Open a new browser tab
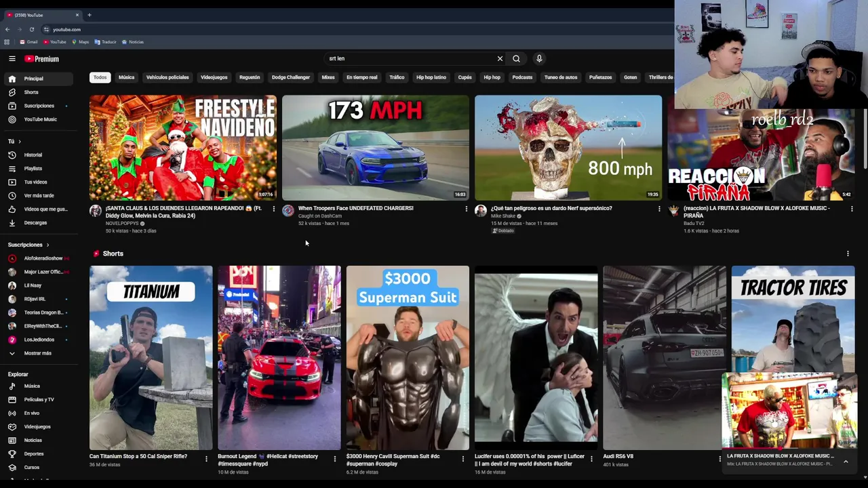 click(89, 15)
